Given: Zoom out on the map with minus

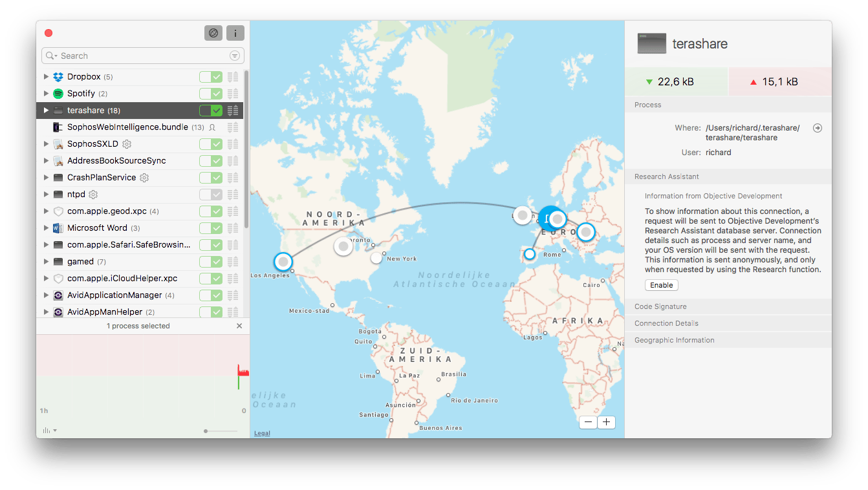Looking at the screenshot, I should [x=589, y=422].
